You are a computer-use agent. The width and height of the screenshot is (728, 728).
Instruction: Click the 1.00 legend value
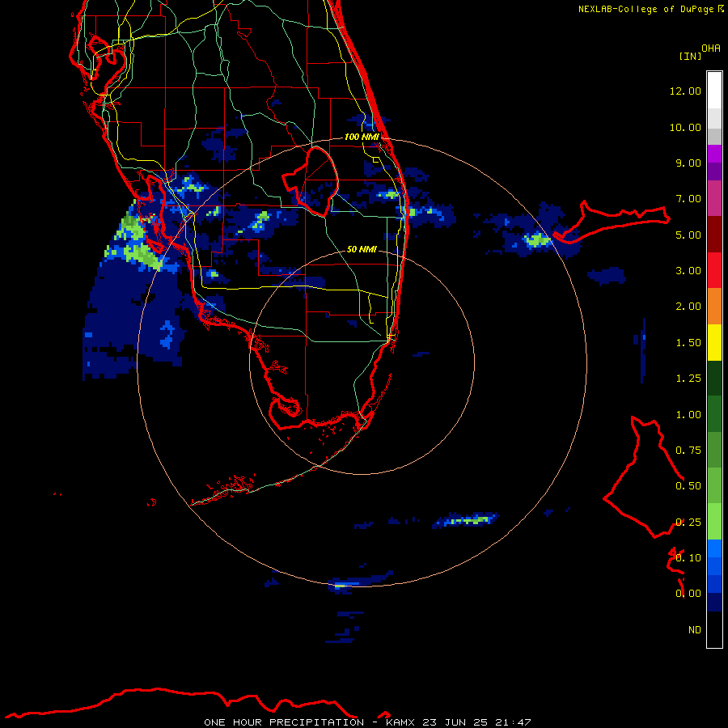coord(688,415)
